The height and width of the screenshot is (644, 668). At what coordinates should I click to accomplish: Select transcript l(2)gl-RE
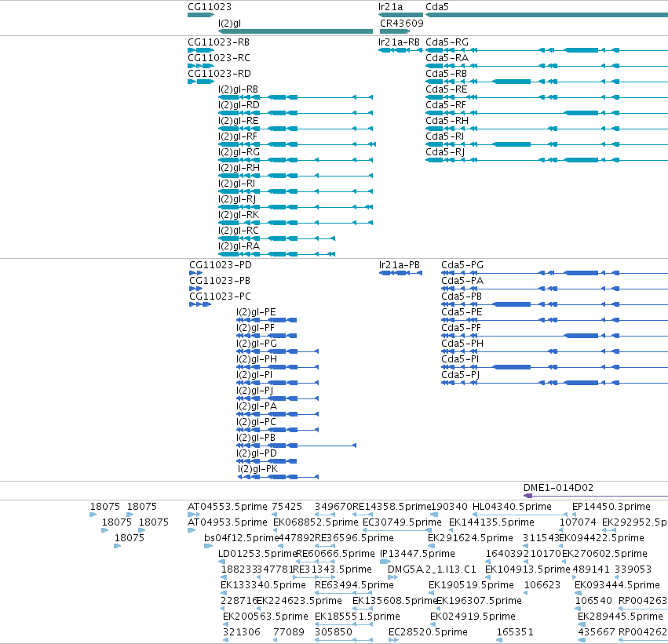click(x=295, y=129)
